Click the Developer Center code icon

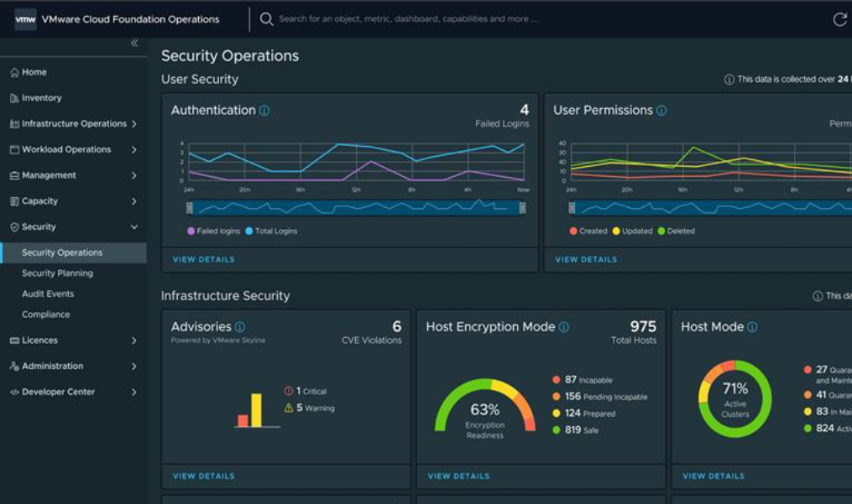click(14, 392)
